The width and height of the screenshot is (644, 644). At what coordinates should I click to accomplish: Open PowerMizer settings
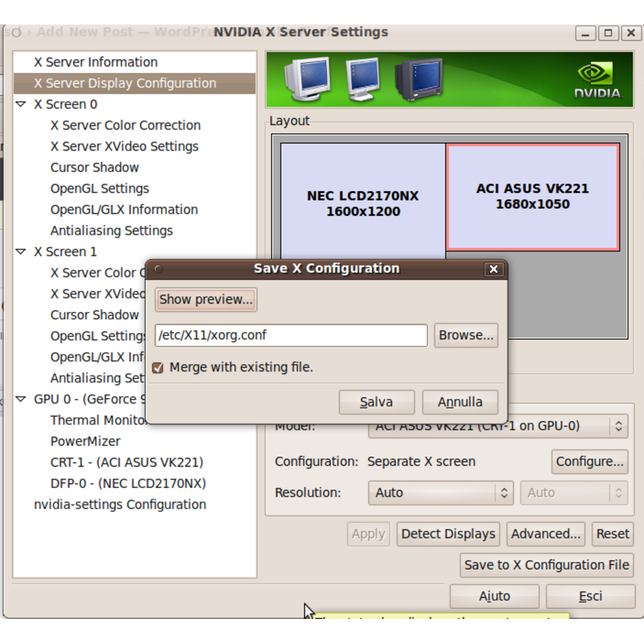pos(85,442)
